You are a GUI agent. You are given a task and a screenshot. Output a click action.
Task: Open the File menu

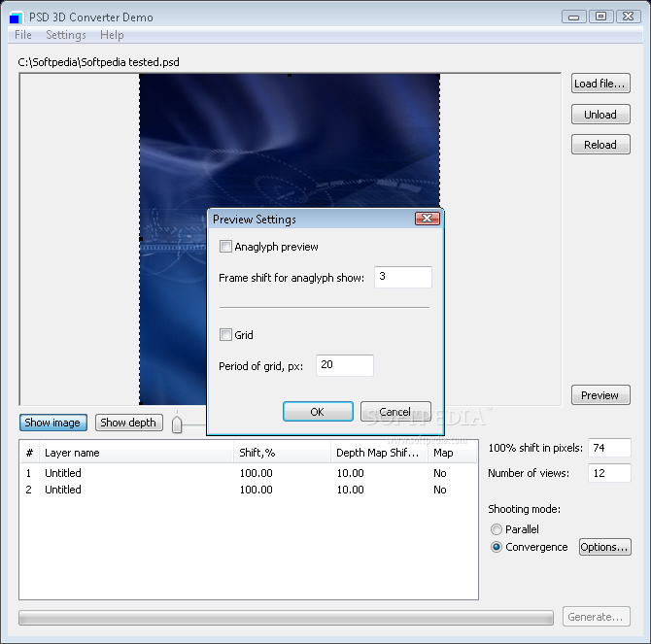coord(23,35)
